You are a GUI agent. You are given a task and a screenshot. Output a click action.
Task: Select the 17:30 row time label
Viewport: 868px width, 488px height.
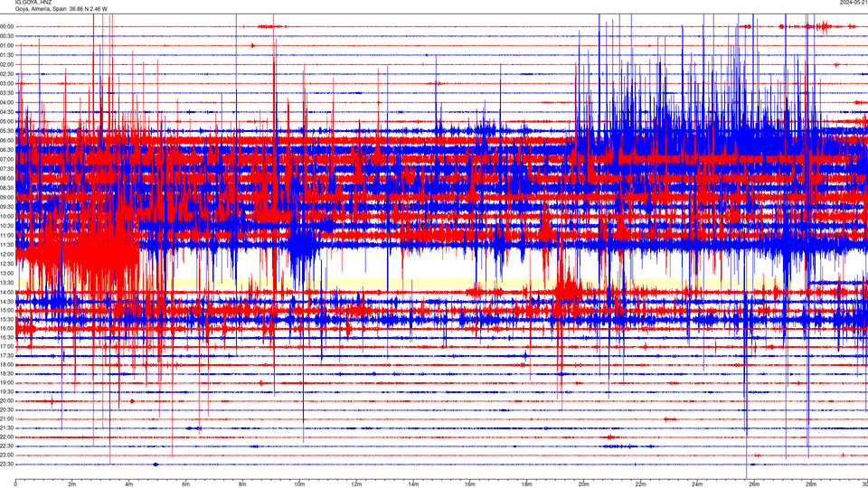pyautogui.click(x=7, y=355)
